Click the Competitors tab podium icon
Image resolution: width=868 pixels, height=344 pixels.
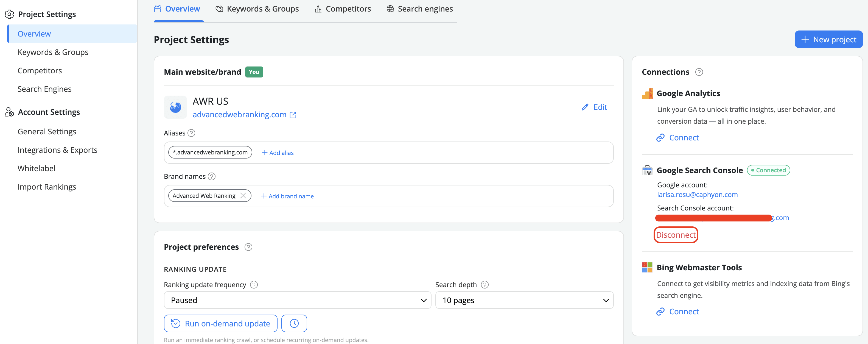(x=318, y=9)
